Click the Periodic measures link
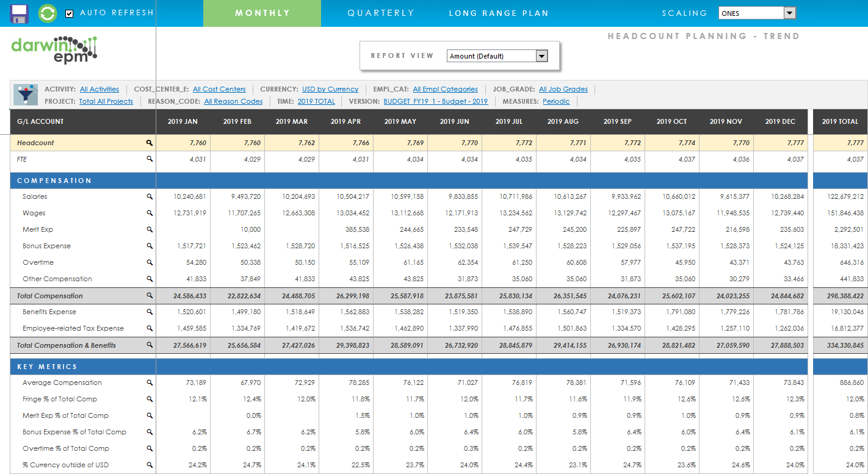Screen dimensions: 868x474 point(556,101)
